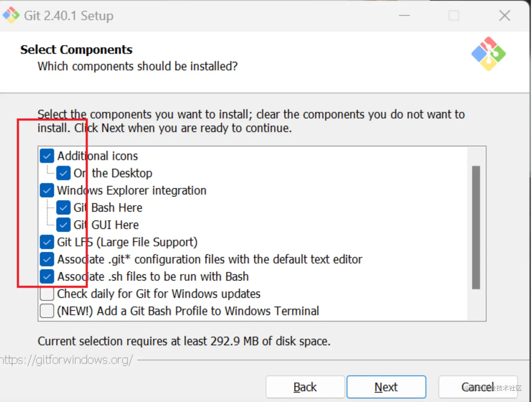Image resolution: width=532 pixels, height=402 pixels.
Task: Disable the Git GUI Here option
Action: coord(63,225)
